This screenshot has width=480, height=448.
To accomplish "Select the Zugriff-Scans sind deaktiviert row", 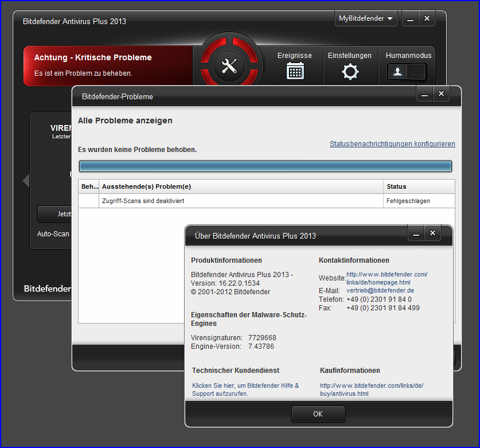I will [x=266, y=201].
